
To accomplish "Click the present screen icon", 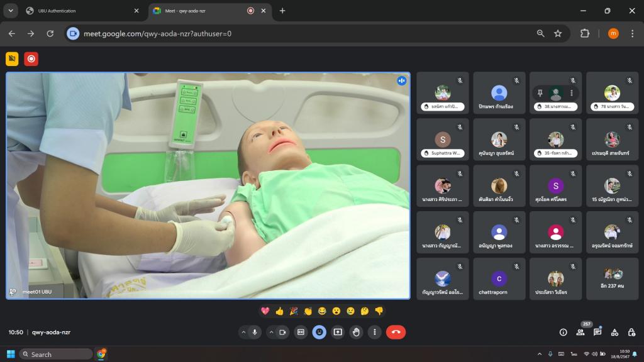I will point(338,332).
